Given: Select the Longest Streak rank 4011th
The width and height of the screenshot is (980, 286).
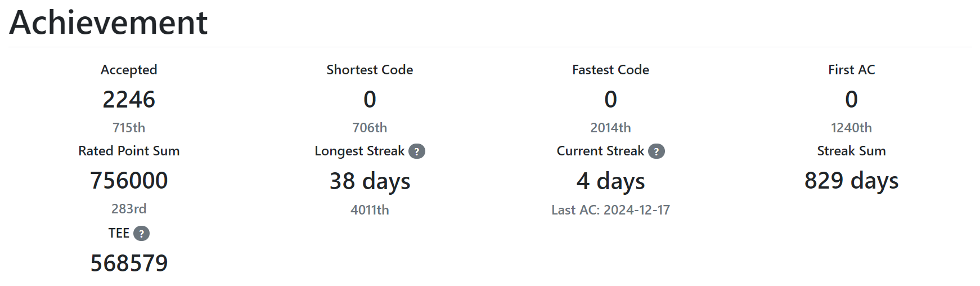Looking at the screenshot, I should [x=370, y=210].
